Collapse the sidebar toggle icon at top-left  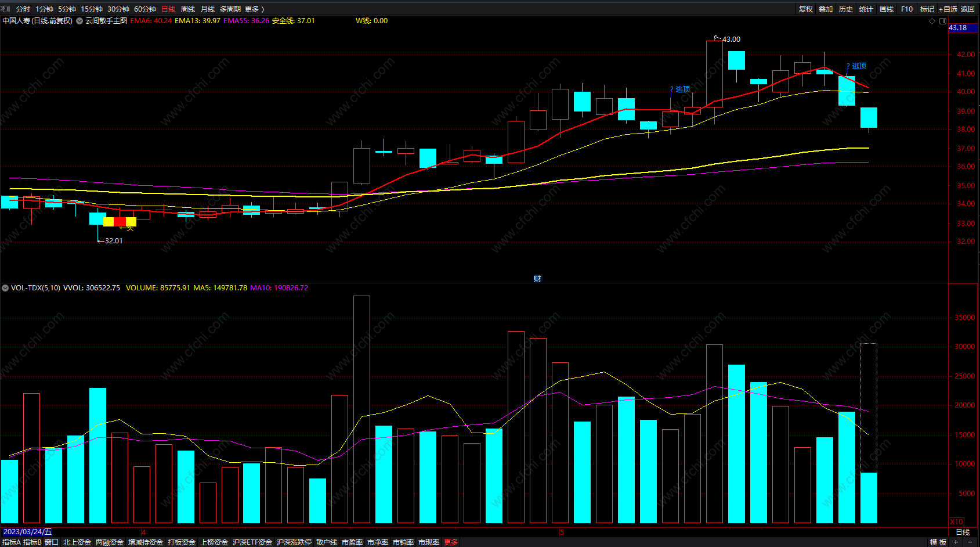coord(6,9)
